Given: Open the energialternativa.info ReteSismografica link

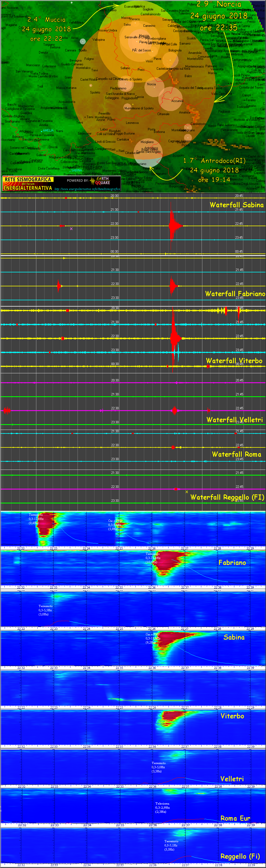Looking at the screenshot, I should click(x=87, y=189).
